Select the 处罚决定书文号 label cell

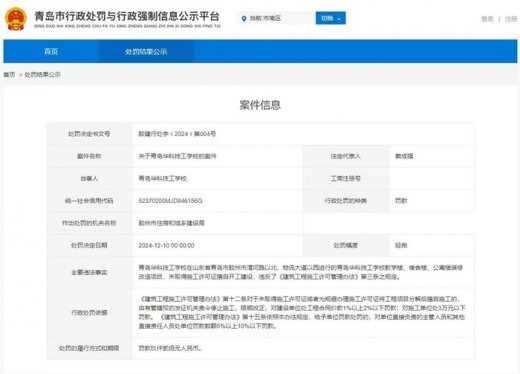tap(89, 134)
